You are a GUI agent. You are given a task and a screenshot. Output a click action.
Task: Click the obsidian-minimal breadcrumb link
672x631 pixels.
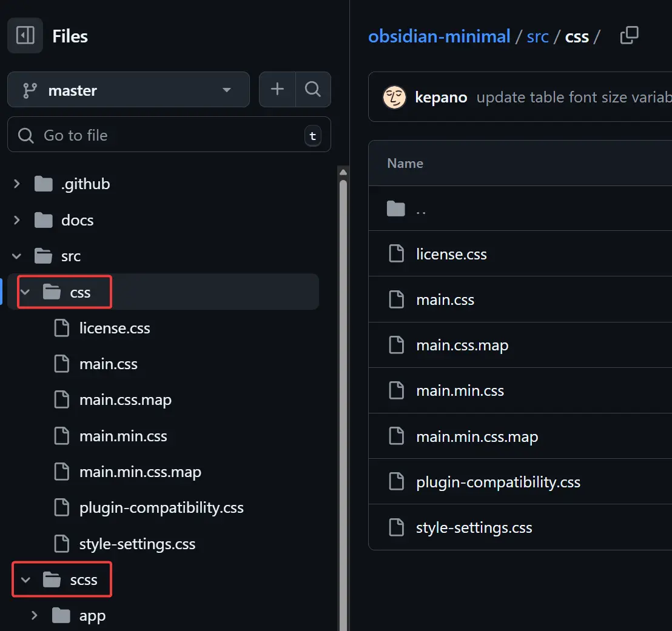click(439, 36)
